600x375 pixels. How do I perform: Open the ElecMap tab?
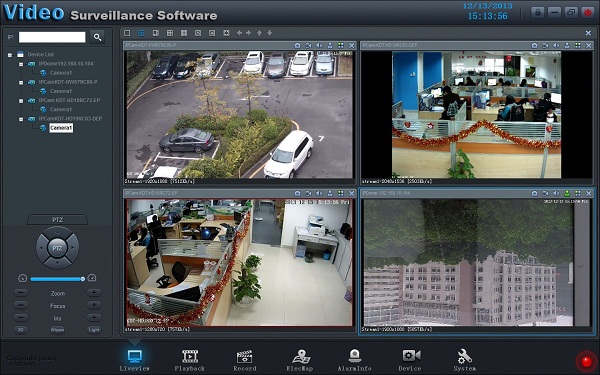coord(300,360)
